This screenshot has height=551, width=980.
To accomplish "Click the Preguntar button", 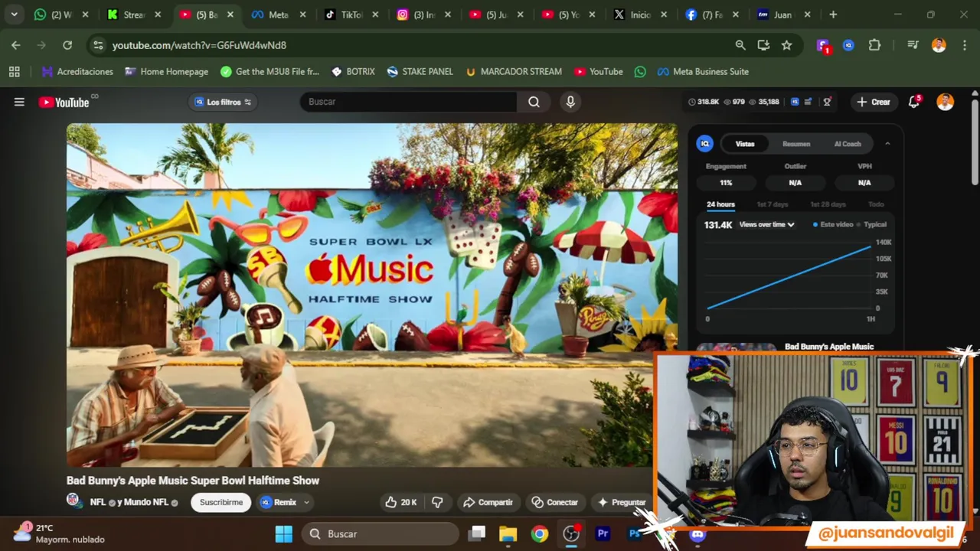I will click(621, 502).
